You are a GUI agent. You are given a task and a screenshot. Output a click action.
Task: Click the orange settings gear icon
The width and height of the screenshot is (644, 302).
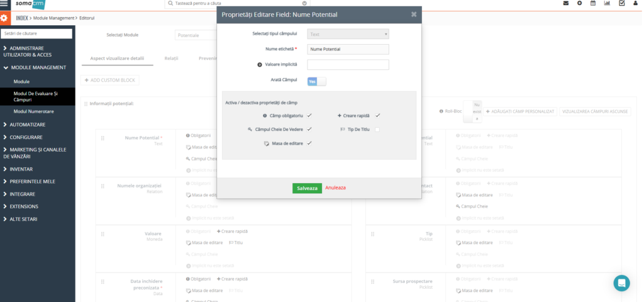tap(4, 18)
